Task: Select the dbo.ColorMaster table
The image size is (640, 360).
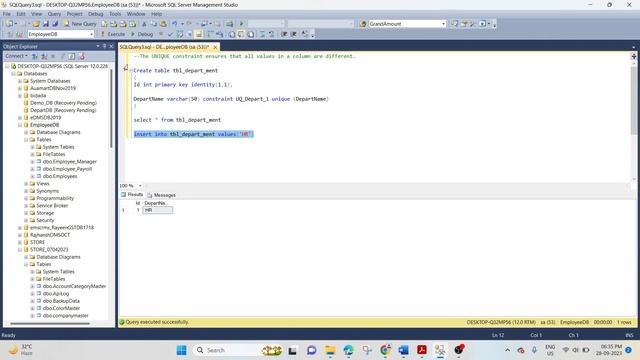Action: tap(61, 308)
